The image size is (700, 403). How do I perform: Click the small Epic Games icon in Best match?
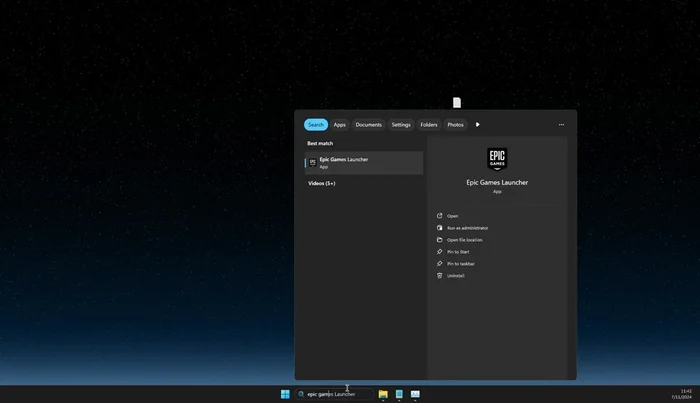pos(313,162)
